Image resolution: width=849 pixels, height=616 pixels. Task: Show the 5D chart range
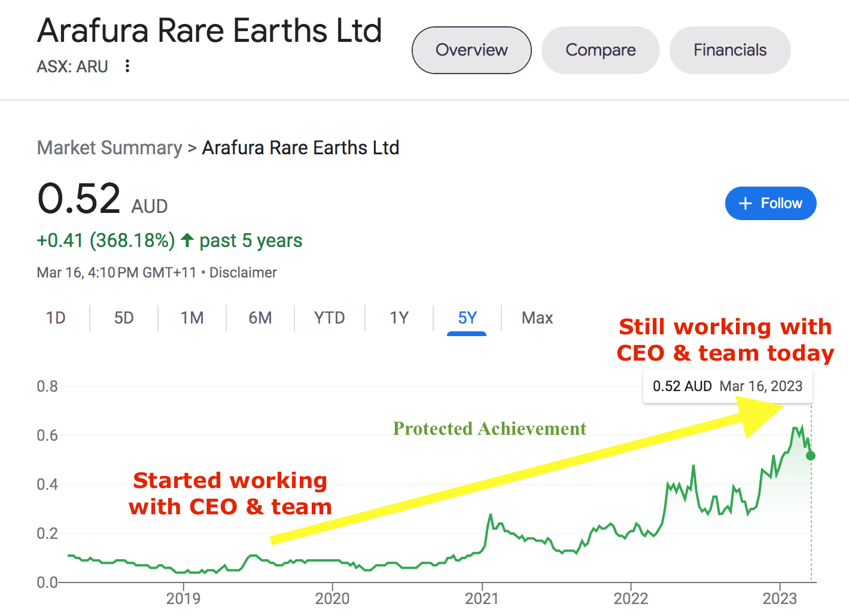click(124, 318)
